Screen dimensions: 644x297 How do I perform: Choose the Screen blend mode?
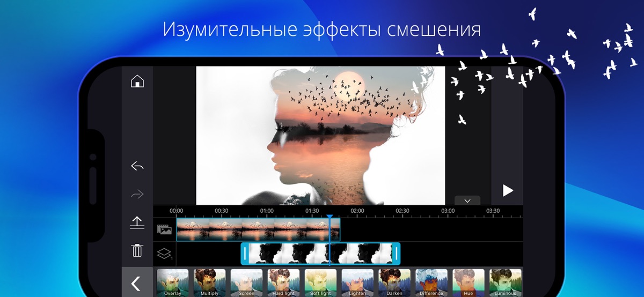point(246,283)
